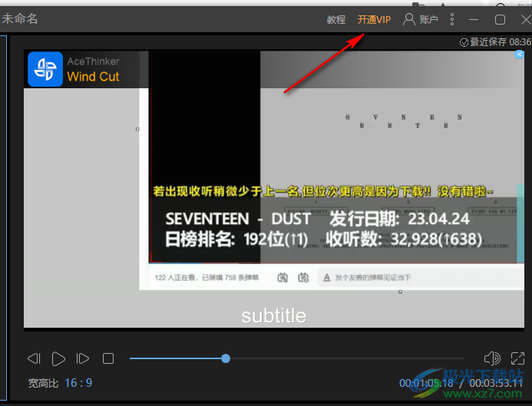Click the 未命名 project title
The image size is (532, 406).
20,18
